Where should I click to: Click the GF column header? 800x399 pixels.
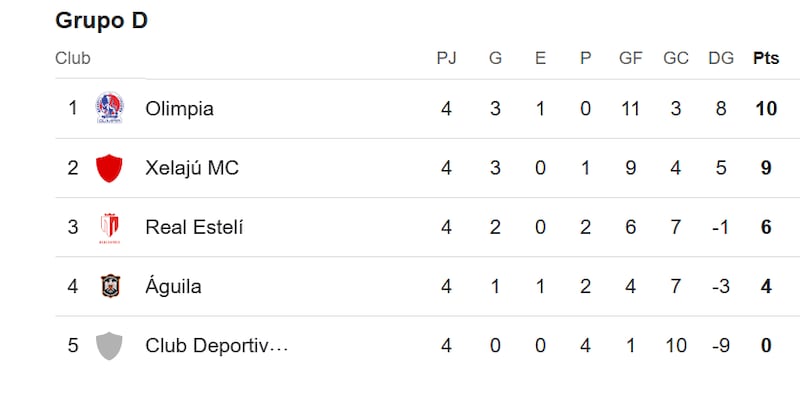pyautogui.click(x=631, y=58)
